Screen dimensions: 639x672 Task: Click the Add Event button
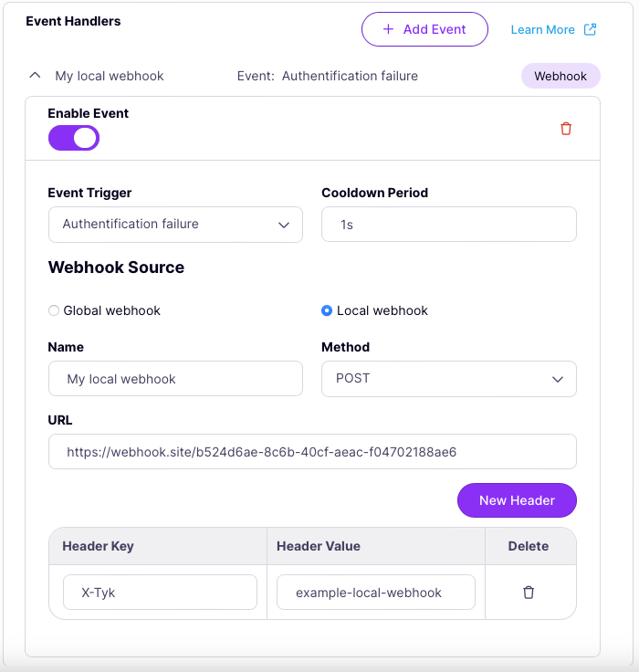click(424, 29)
